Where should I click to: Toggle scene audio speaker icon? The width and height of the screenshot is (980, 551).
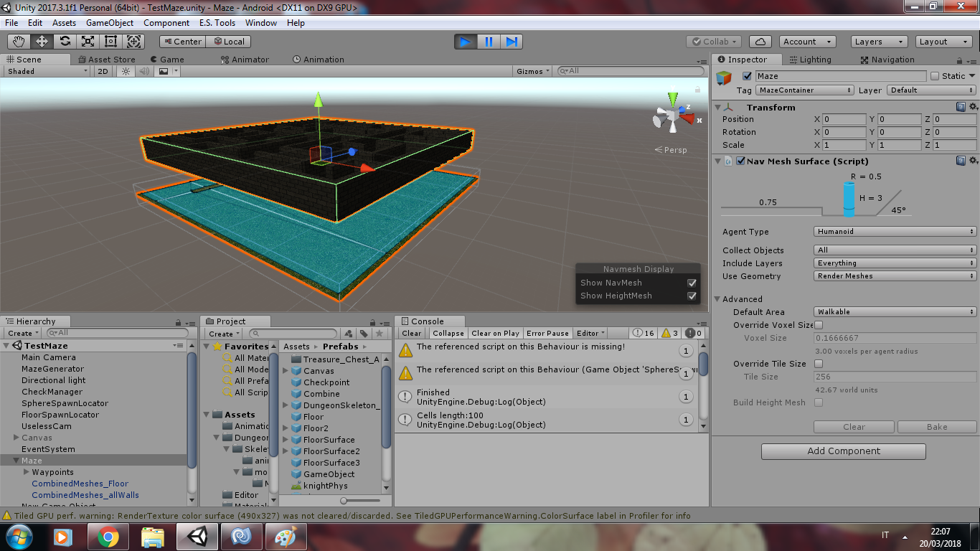pyautogui.click(x=144, y=71)
